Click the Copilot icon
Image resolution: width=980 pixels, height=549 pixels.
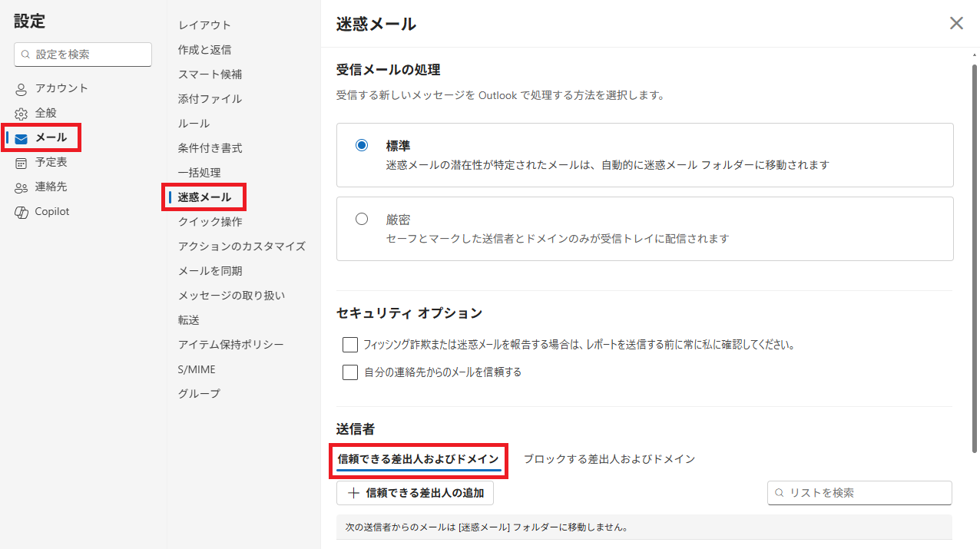(x=22, y=212)
